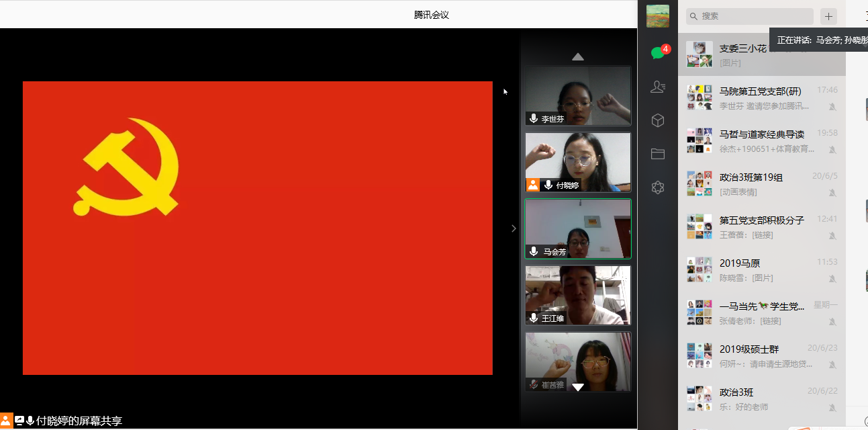Image resolution: width=868 pixels, height=430 pixels.
Task: Click the muted bell on 2019马原 chat
Action: point(832,278)
